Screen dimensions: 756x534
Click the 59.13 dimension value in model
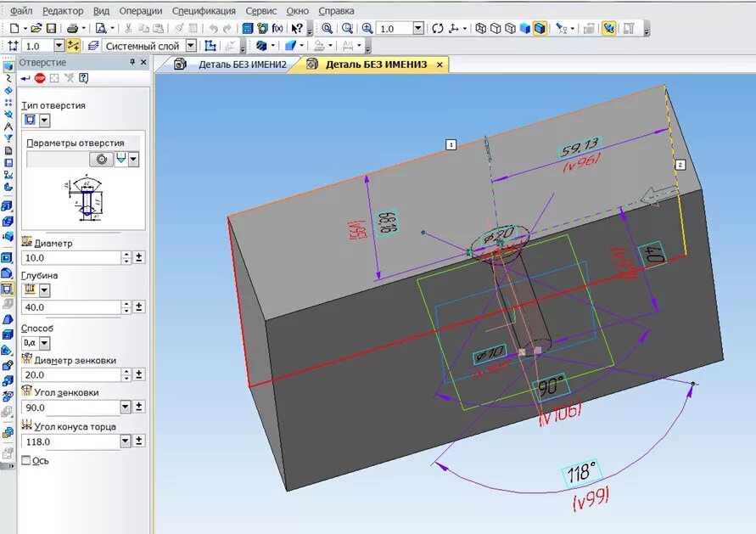click(580, 146)
